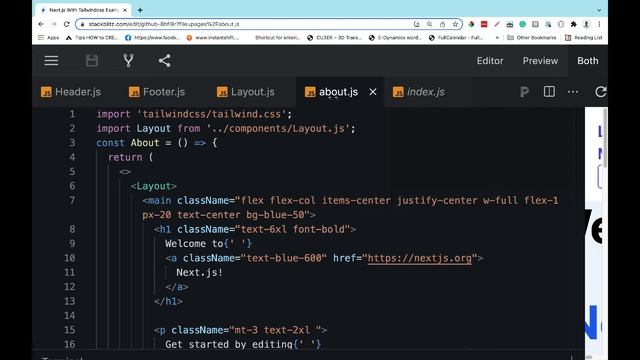Click the Prettier format icon
Screen dimensions: 640x360
[524, 92]
